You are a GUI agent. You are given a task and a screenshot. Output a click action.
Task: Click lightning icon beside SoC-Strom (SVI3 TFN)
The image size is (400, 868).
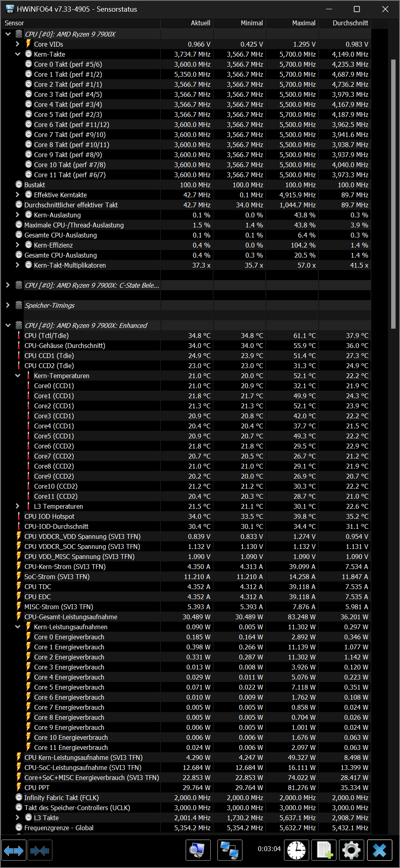(x=19, y=576)
